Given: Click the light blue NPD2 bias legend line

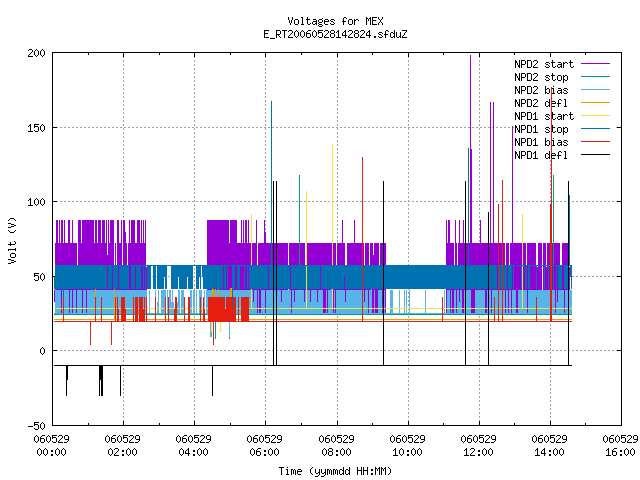Looking at the screenshot, I should 595,89.
